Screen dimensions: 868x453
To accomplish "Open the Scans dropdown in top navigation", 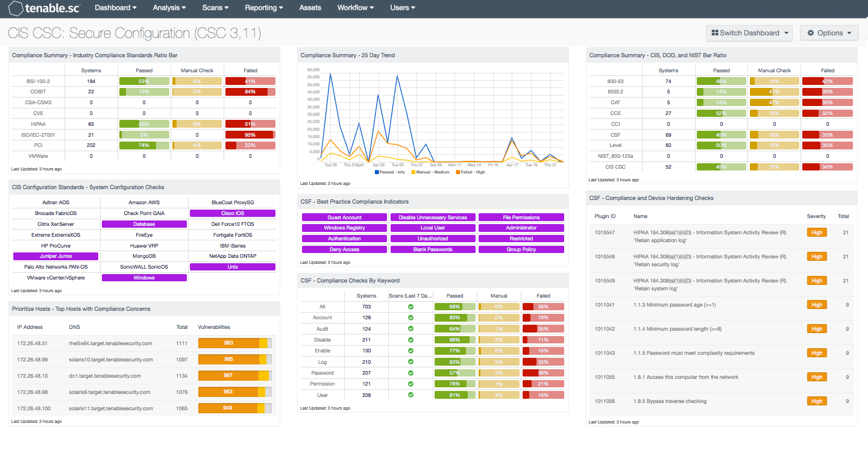I will click(216, 8).
